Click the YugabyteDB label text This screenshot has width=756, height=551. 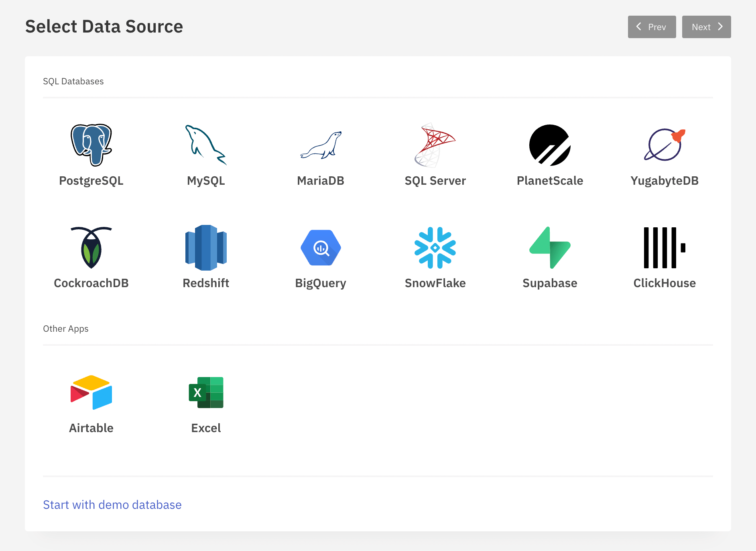click(665, 181)
